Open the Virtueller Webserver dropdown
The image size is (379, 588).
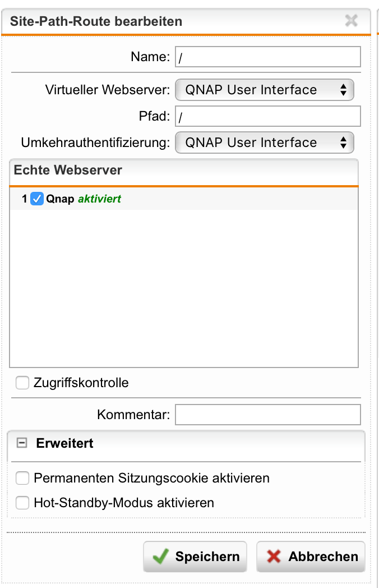click(265, 90)
